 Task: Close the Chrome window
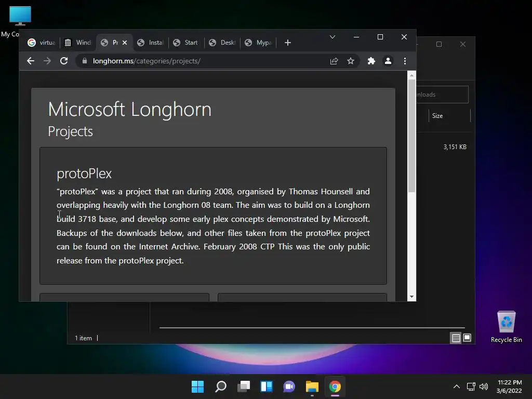[404, 37]
